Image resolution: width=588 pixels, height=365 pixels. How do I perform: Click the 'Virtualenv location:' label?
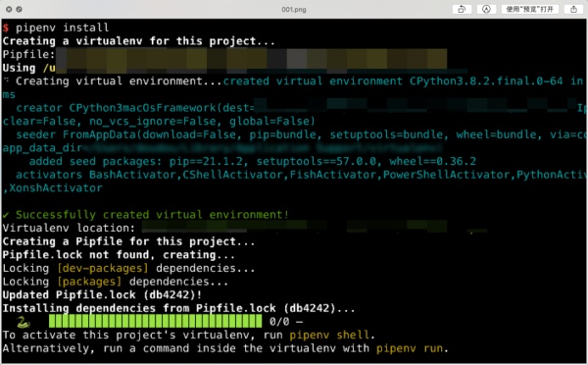point(69,229)
